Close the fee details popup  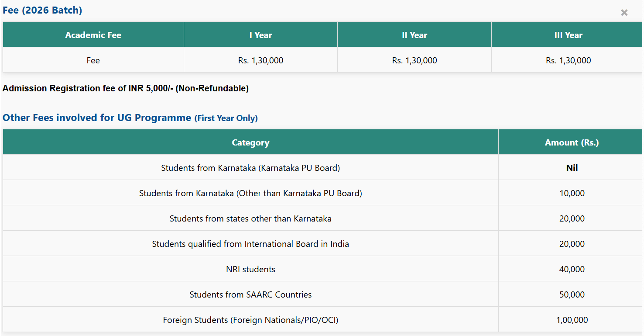[x=624, y=13]
